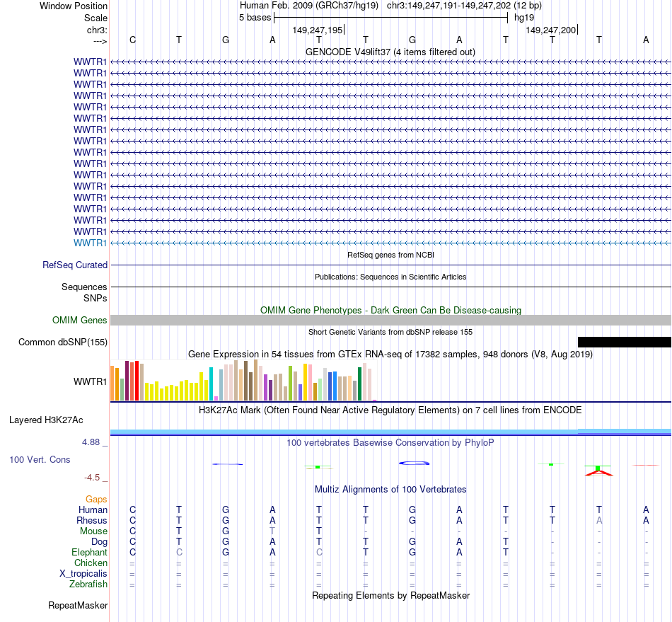672x622 pixels.
Task: Click the cyan bar in GTEx expression chart
Action: coord(211,384)
